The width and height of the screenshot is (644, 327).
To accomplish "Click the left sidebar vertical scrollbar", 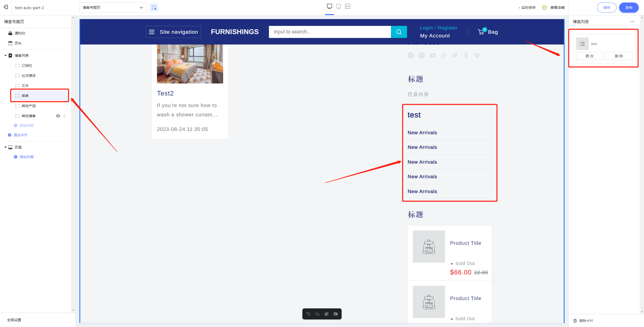I will click(x=73, y=163).
